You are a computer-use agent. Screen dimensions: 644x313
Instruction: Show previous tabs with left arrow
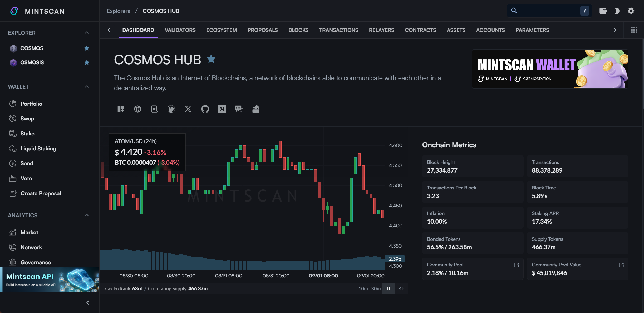109,30
